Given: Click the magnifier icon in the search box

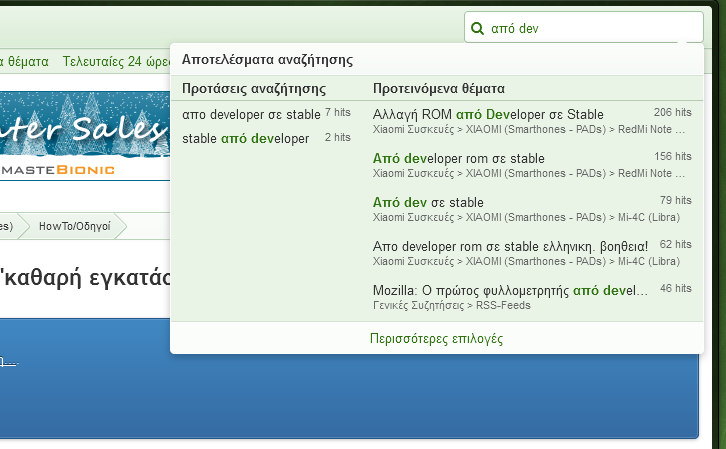Looking at the screenshot, I should [x=478, y=28].
